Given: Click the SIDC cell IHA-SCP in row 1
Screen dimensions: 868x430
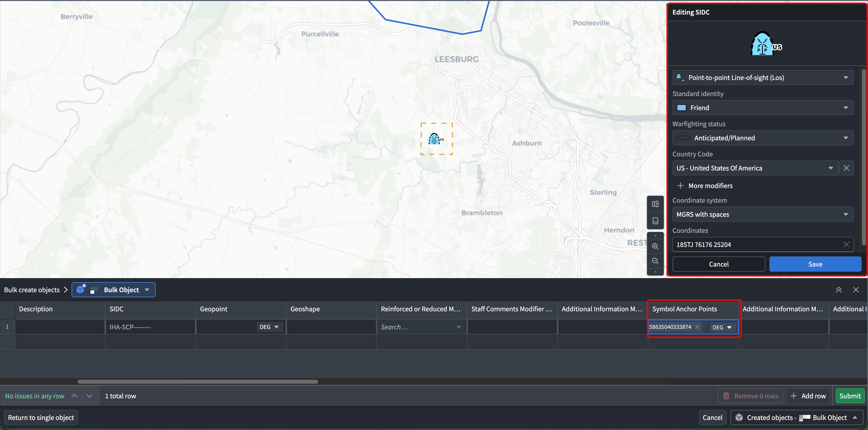Looking at the screenshot, I should point(150,327).
